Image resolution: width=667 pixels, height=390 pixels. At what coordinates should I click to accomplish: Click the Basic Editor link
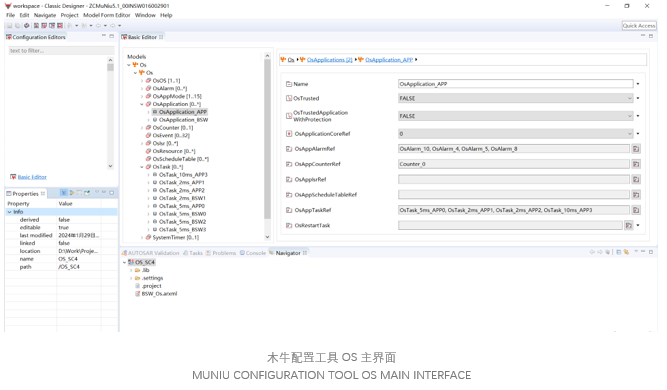click(x=32, y=177)
